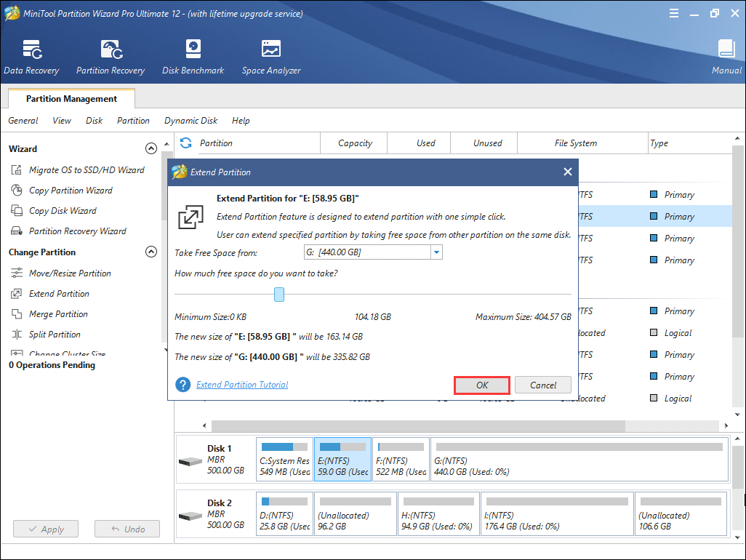Screen dimensions: 746x560
Task: Select Split Partition in sidebar
Action: pyautogui.click(x=46, y=335)
